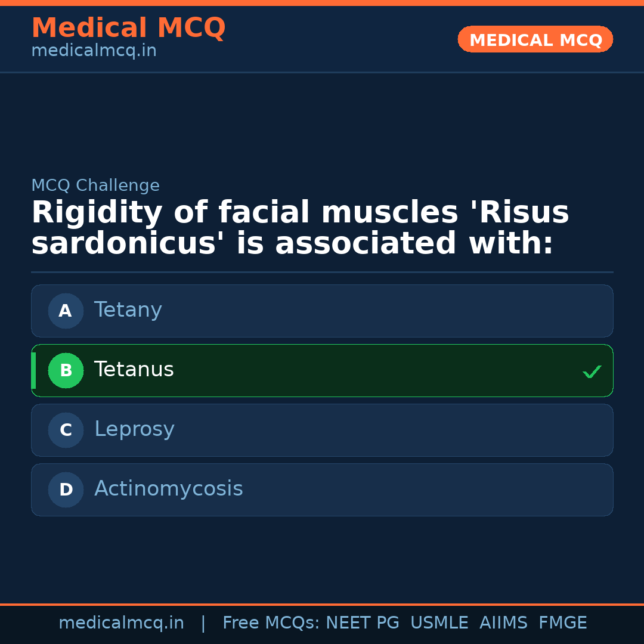Click the circular D badge icon
This screenshot has height=644, width=644.
click(x=66, y=490)
